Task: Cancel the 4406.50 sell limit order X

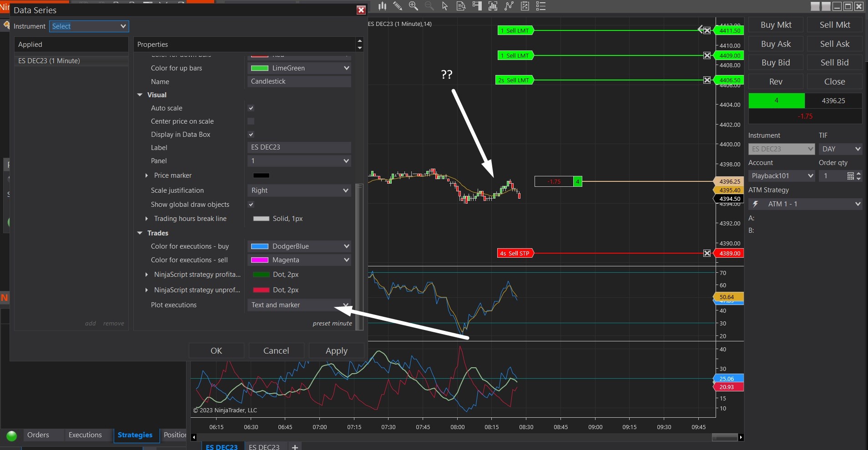Action: (707, 80)
